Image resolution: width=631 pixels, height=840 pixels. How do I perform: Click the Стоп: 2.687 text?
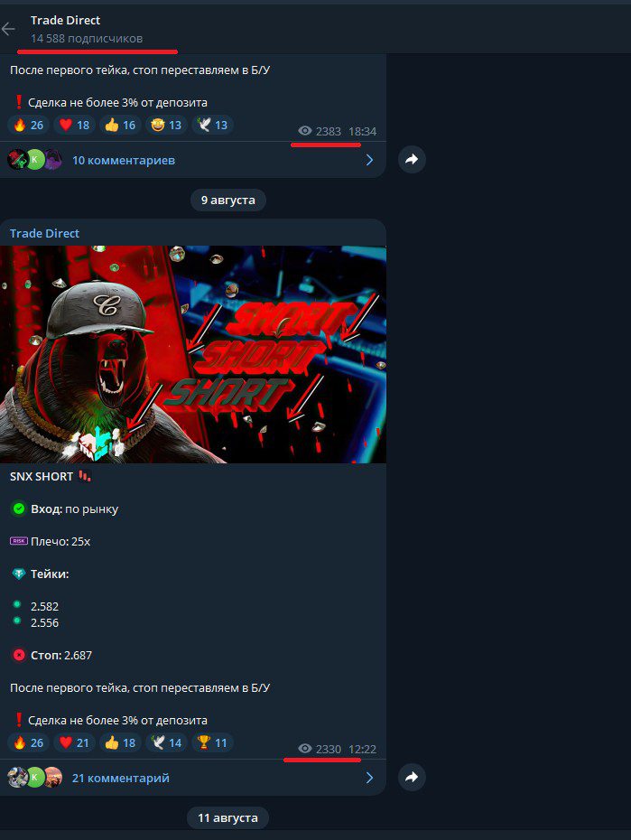pyautogui.click(x=61, y=655)
